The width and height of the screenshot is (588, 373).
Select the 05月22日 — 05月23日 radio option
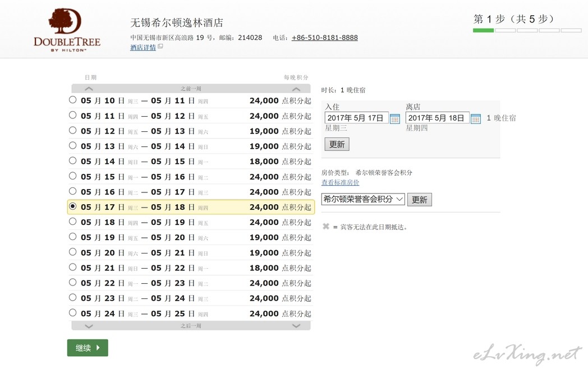click(73, 282)
